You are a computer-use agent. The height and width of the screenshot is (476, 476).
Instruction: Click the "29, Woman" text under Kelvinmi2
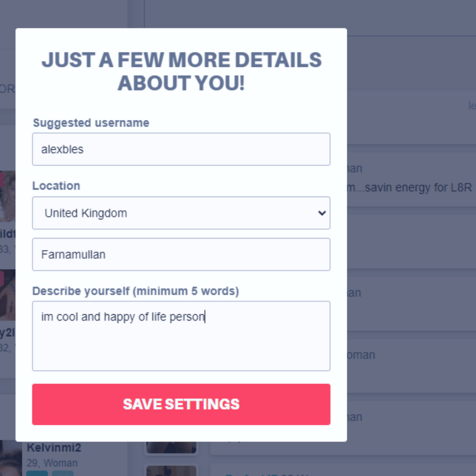click(52, 463)
